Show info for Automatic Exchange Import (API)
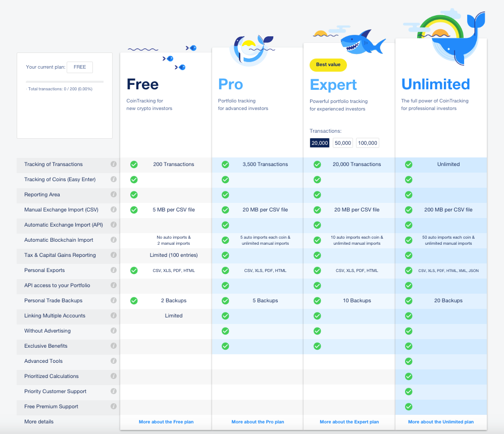Image resolution: width=504 pixels, height=434 pixels. coord(114,225)
